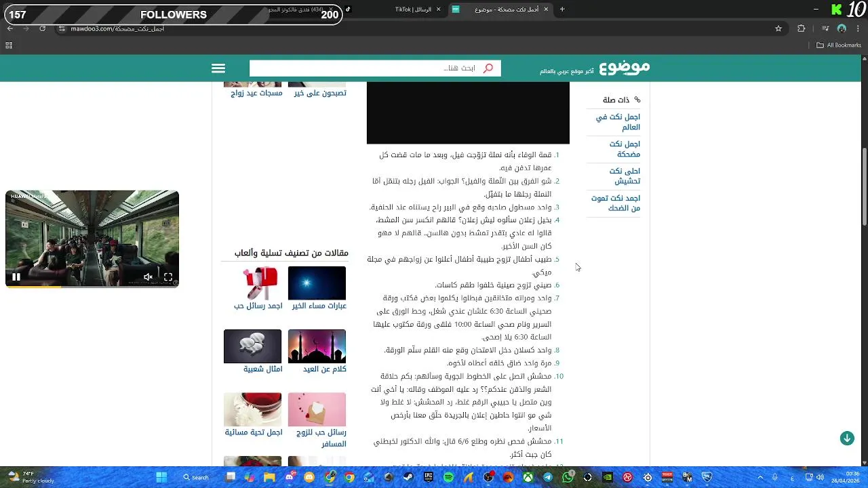The image size is (868, 488).
Task: Open Epic Games Launcher from taskbar
Action: click(x=429, y=477)
